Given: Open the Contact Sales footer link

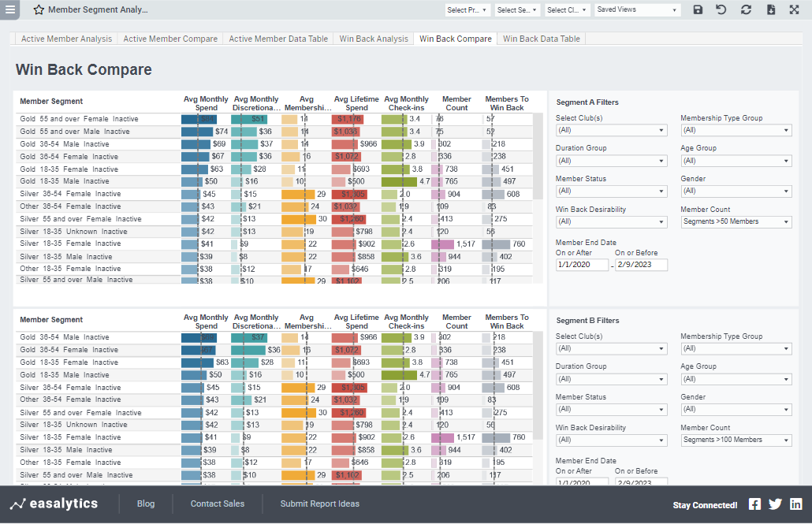Looking at the screenshot, I should pyautogui.click(x=216, y=504).
